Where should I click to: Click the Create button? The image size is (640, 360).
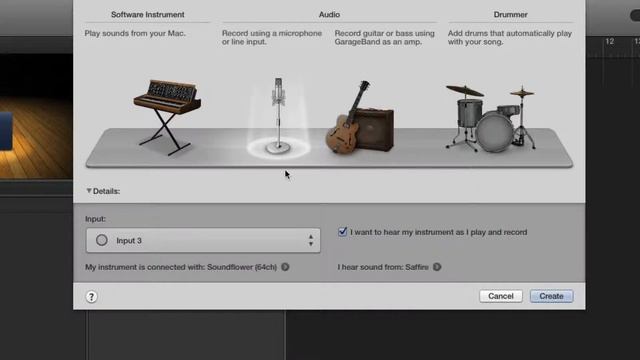pos(551,296)
